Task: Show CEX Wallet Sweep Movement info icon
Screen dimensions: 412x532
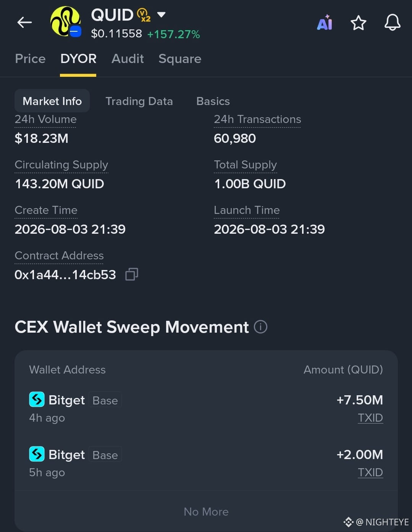Action: (x=260, y=327)
